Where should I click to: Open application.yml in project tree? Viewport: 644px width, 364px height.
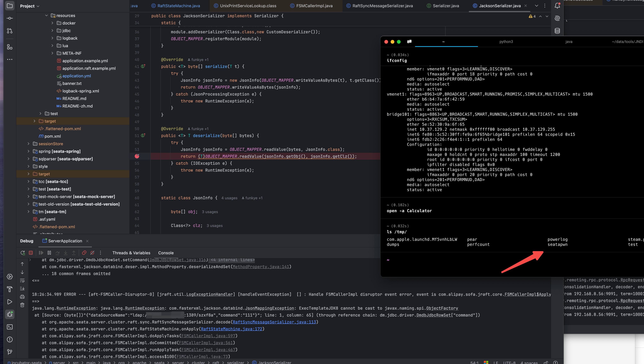76,76
